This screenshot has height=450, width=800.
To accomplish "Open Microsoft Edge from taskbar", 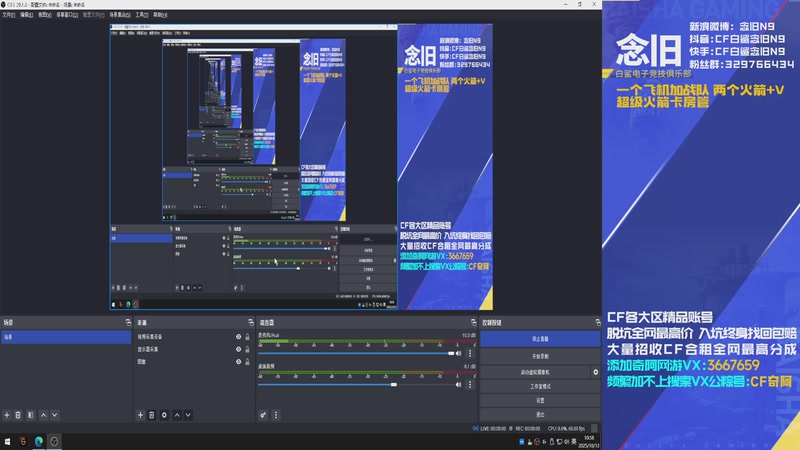I will [39, 441].
